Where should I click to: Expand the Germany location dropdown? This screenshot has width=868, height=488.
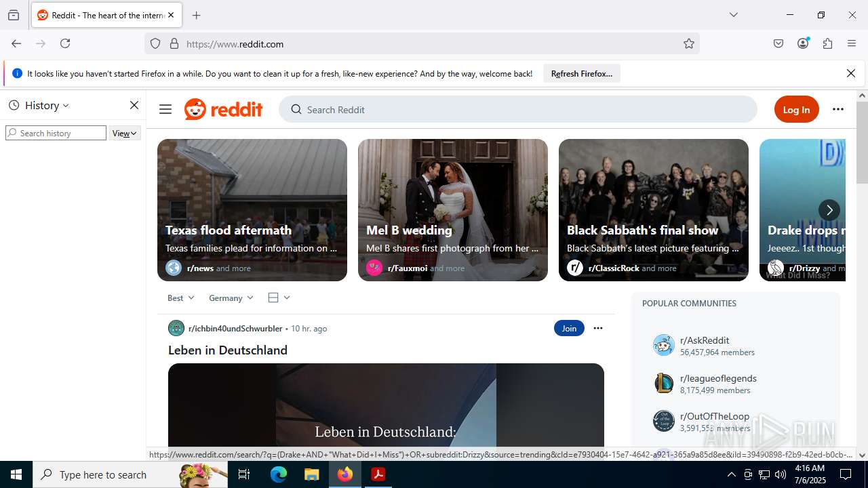[231, 298]
